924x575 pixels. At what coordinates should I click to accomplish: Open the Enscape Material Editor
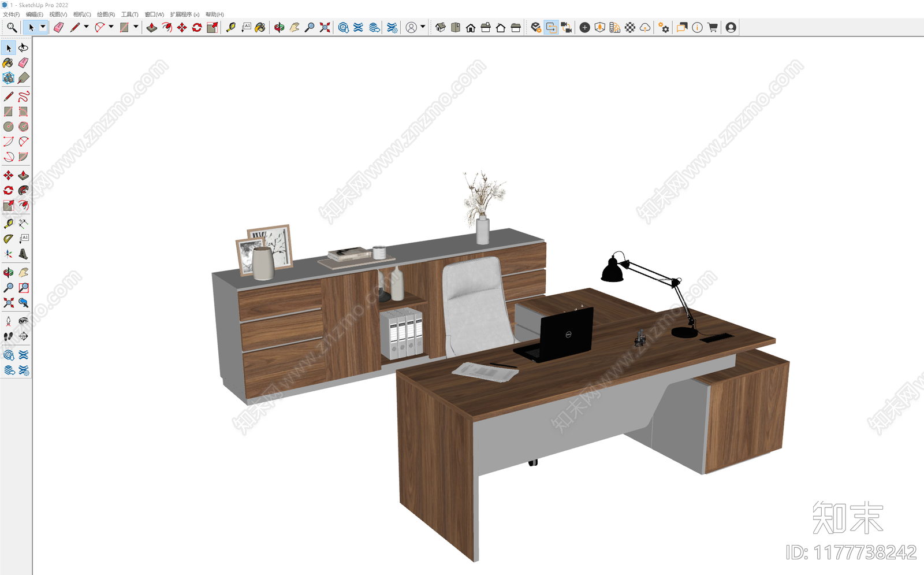coord(630,27)
